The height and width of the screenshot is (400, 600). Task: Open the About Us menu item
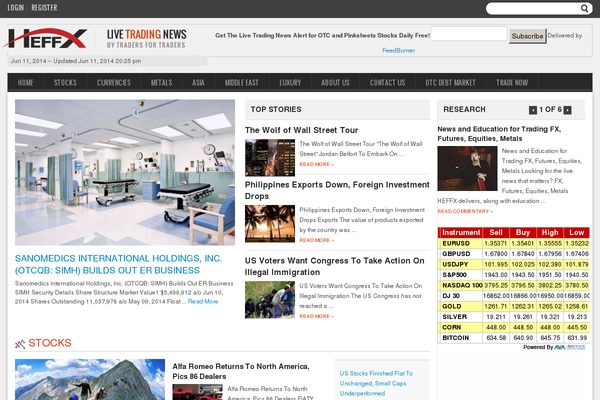[335, 83]
